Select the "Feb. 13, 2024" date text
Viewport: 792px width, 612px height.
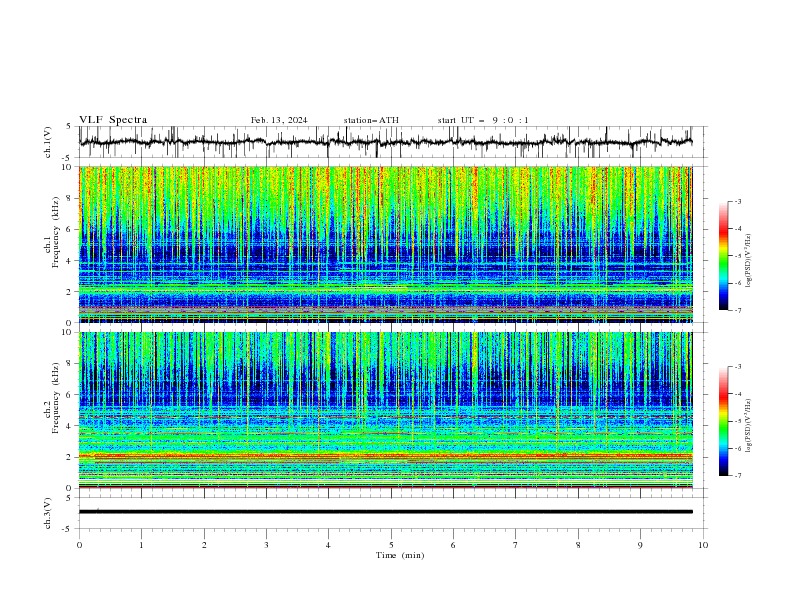pyautogui.click(x=279, y=120)
